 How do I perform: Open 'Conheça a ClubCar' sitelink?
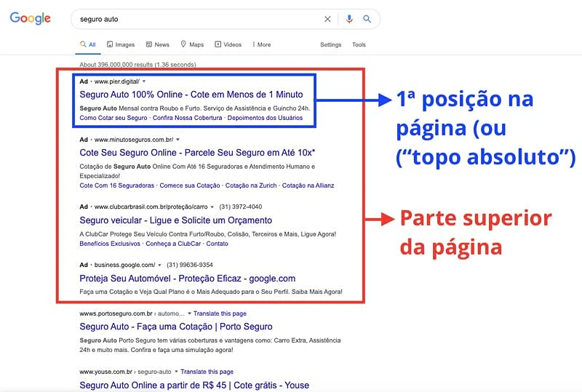click(x=173, y=244)
